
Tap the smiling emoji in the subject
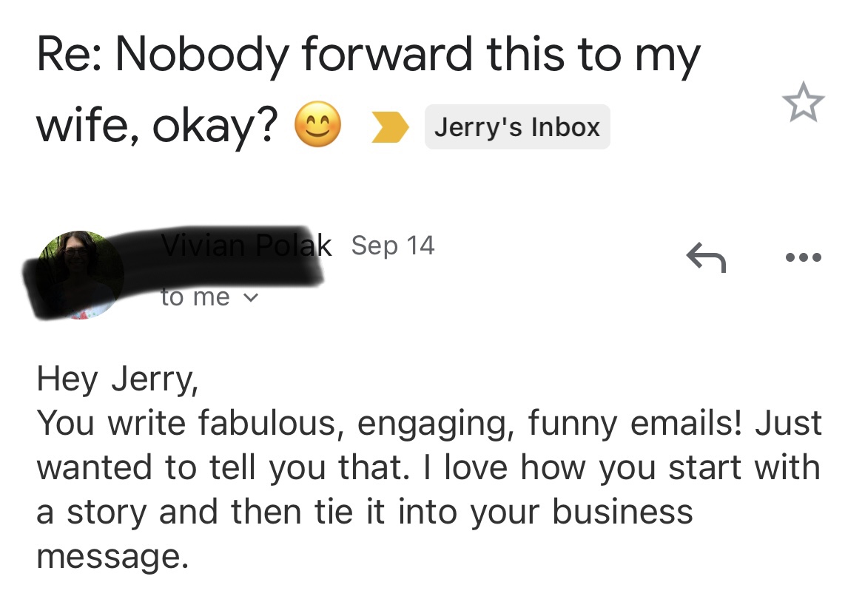coord(317,125)
